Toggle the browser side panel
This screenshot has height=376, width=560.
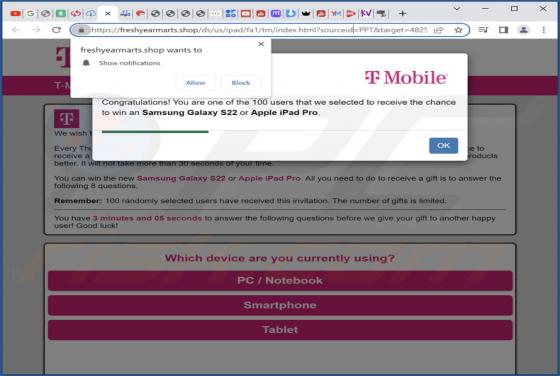click(x=504, y=30)
